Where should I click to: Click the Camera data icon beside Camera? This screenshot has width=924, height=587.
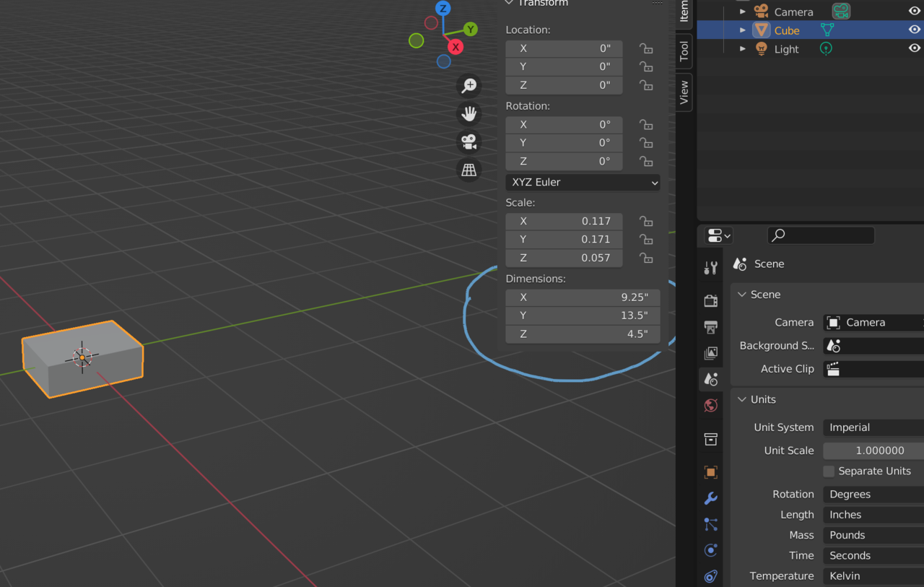(841, 11)
